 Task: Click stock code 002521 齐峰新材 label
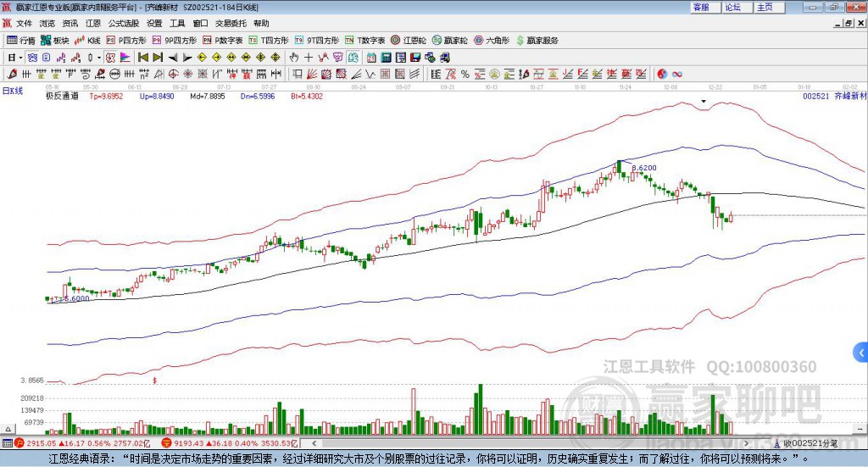835,97
